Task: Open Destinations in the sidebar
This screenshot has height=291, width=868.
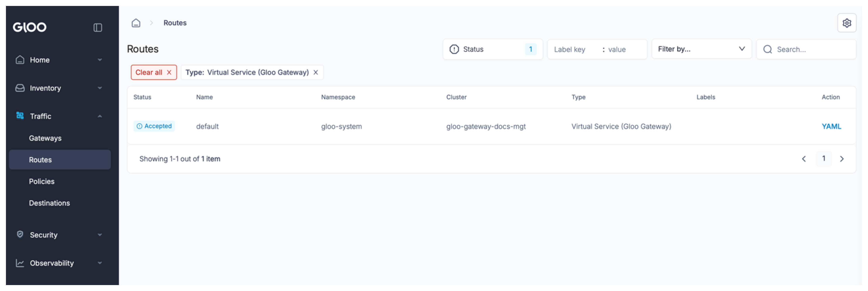Action: [49, 203]
